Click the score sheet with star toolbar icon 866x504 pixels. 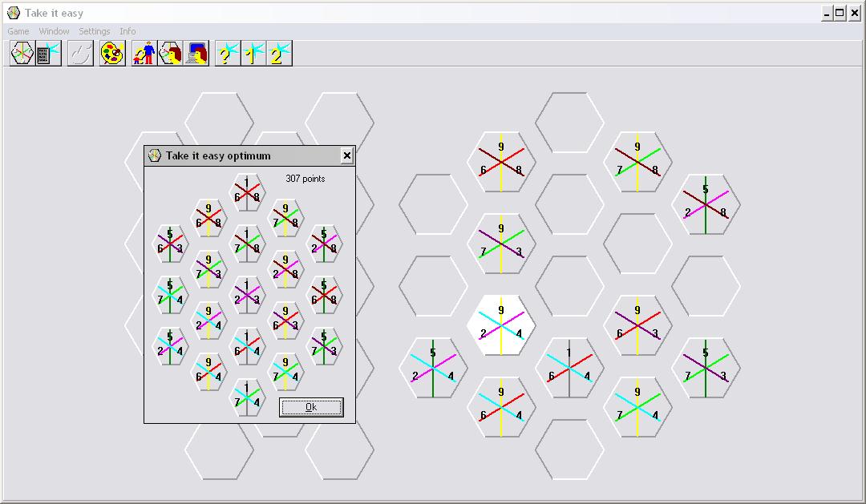pos(49,54)
